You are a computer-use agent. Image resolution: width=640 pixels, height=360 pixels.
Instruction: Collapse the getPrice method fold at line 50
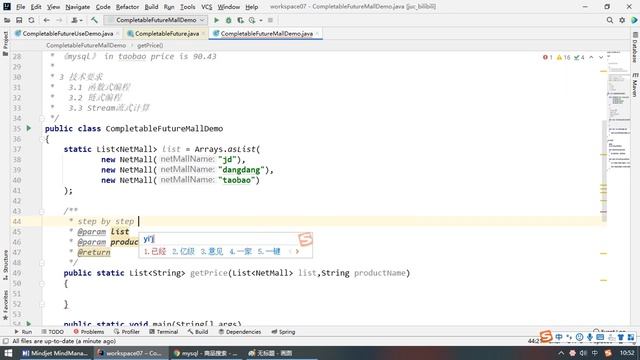click(x=42, y=283)
